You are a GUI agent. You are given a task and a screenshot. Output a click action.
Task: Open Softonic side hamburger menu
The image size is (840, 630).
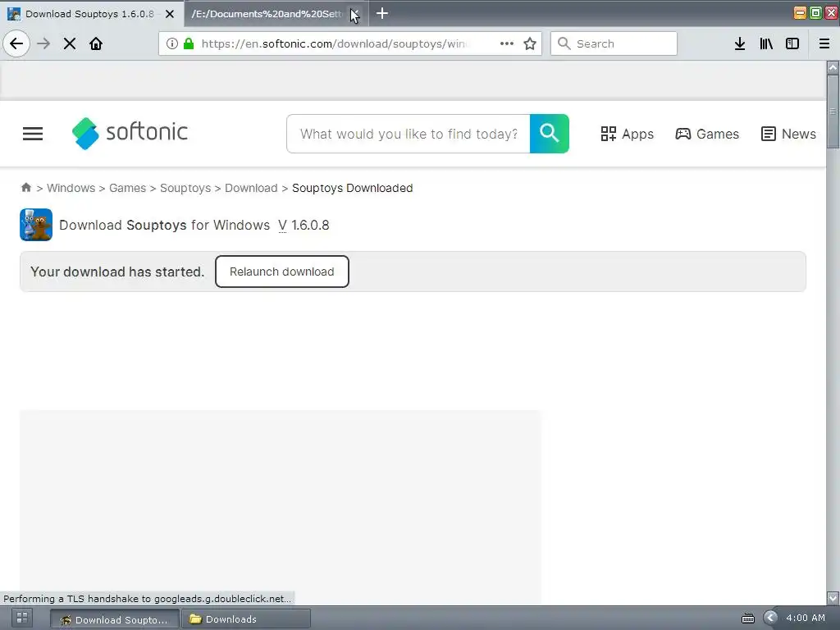[x=33, y=134]
